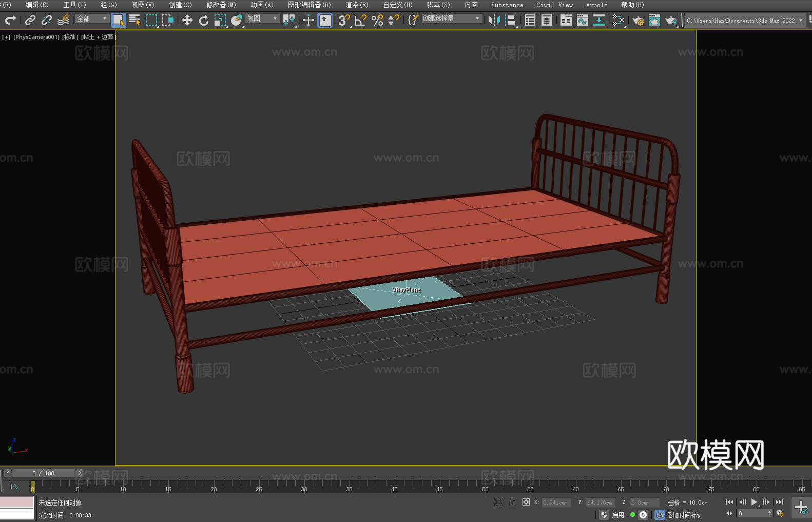Activate the Rotate tool

[204, 21]
